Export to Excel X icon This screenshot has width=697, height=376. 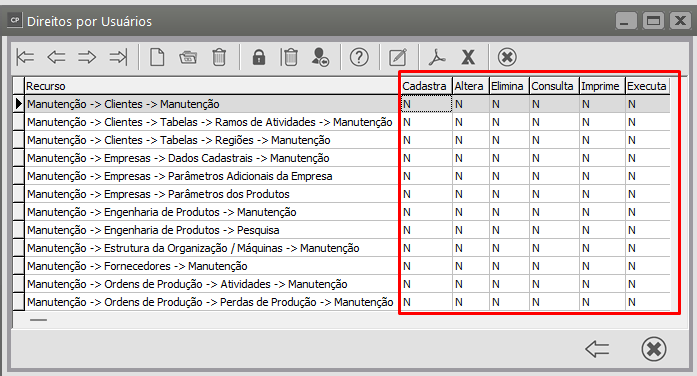pyautogui.click(x=468, y=57)
